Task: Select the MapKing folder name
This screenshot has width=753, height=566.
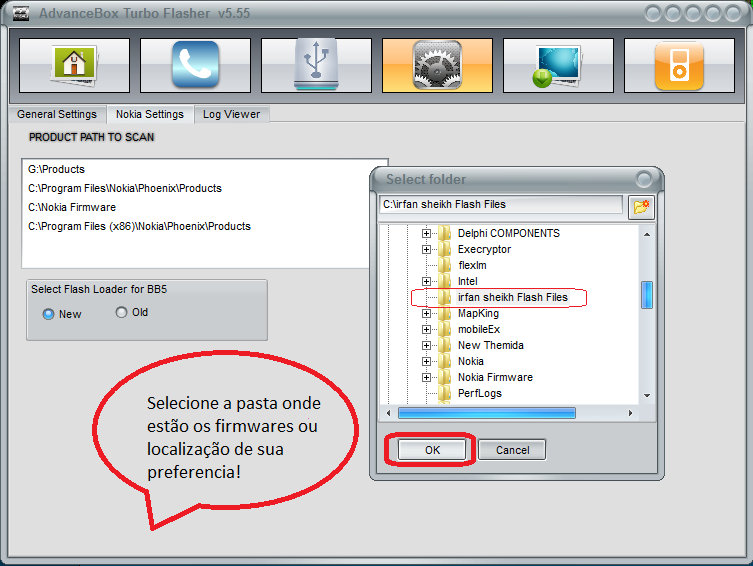Action: click(478, 313)
